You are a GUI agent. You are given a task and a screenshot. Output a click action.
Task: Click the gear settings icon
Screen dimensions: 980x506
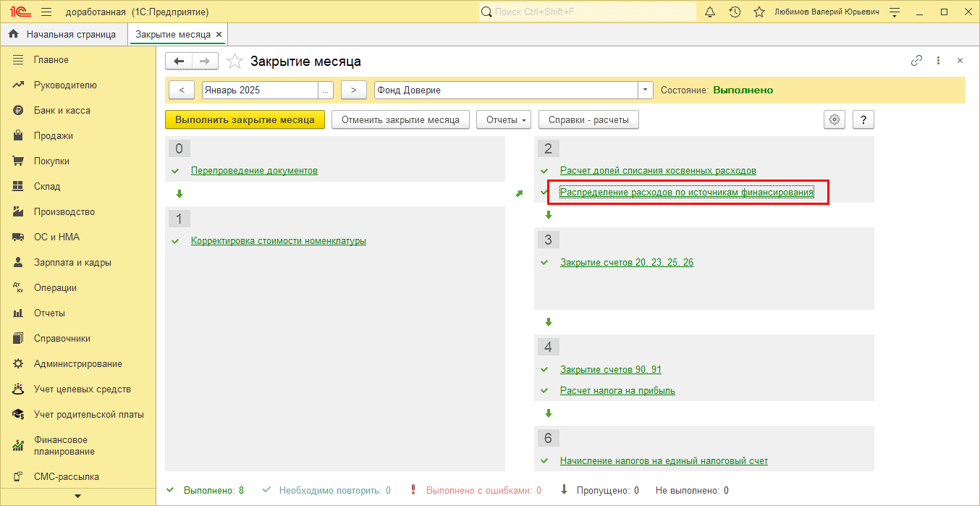[835, 119]
